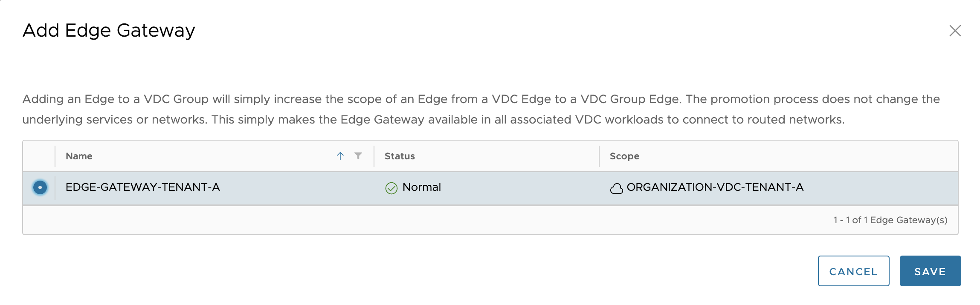Viewport: 980px width, 305px height.
Task: Close the Add Edge Gateway dialog
Action: pyautogui.click(x=955, y=31)
